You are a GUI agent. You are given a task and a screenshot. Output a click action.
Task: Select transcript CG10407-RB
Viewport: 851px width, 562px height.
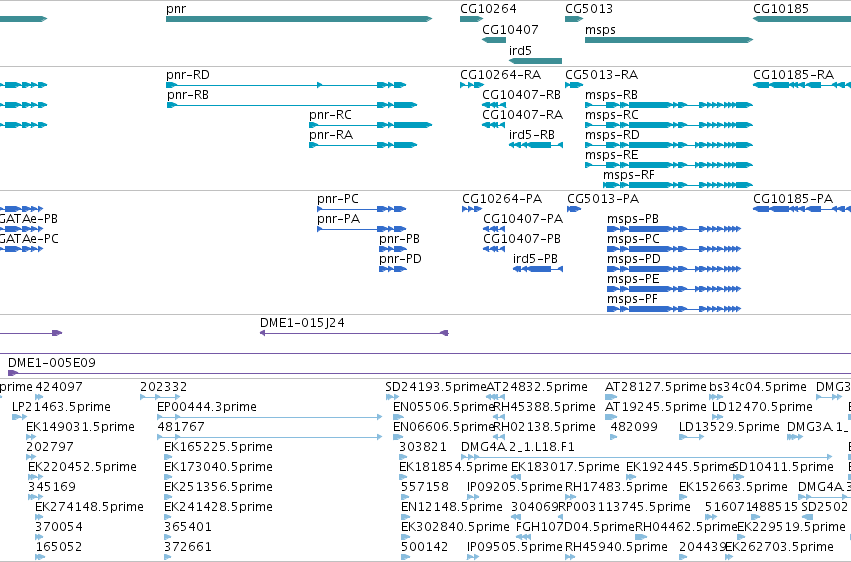click(x=494, y=105)
